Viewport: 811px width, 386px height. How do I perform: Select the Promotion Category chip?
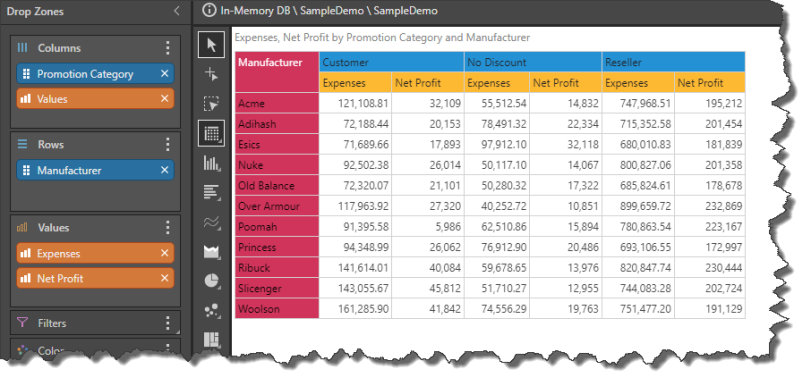[95, 74]
